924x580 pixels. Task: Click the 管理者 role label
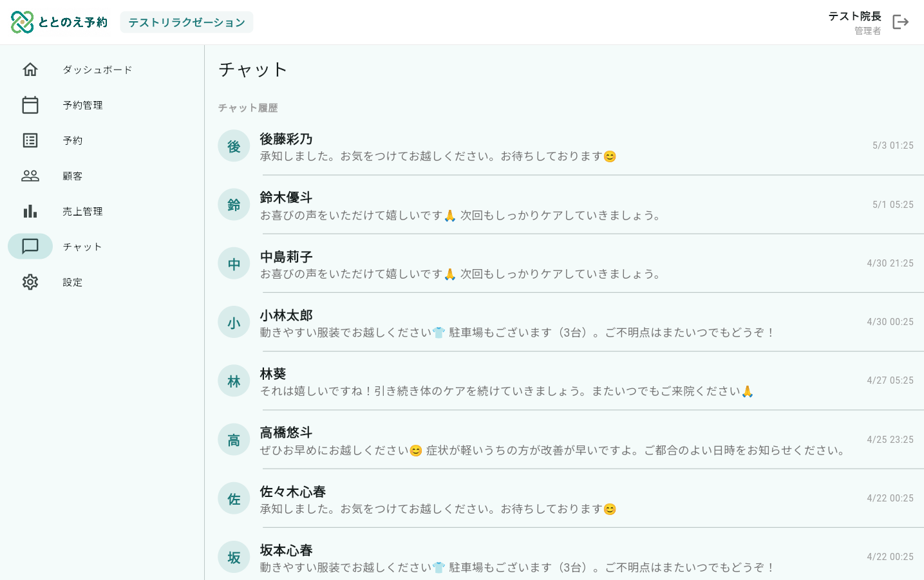(867, 31)
